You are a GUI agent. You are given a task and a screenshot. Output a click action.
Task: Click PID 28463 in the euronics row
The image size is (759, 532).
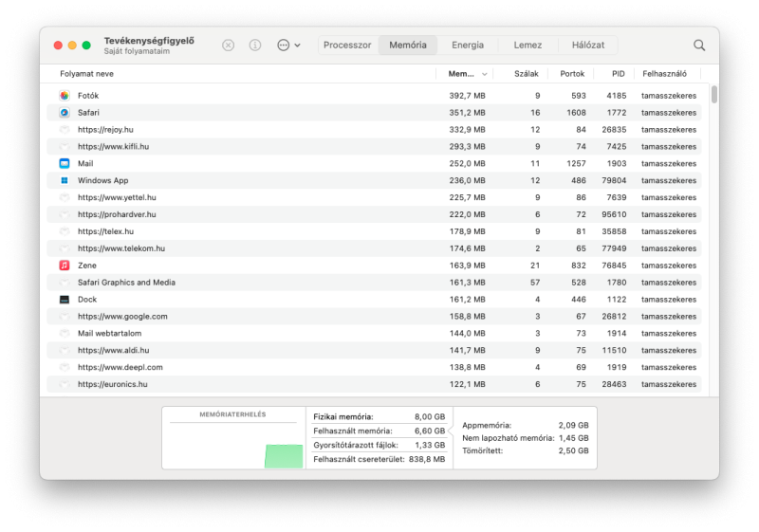click(x=614, y=384)
